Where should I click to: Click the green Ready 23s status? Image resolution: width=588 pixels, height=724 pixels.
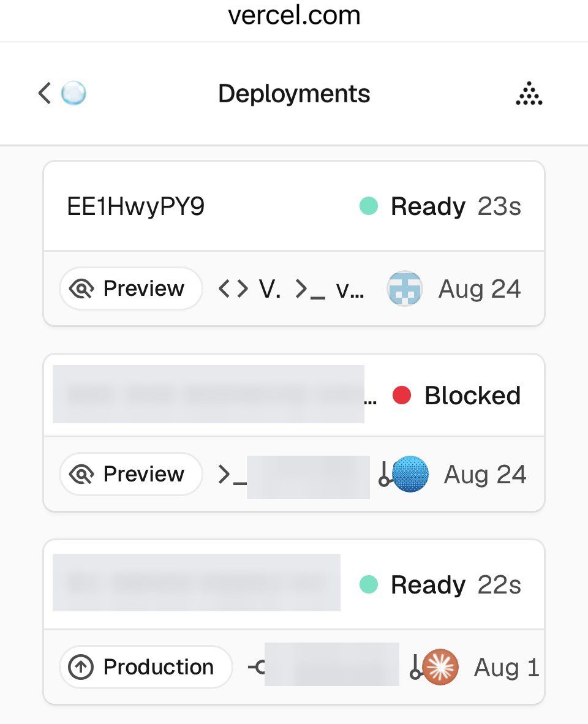440,206
